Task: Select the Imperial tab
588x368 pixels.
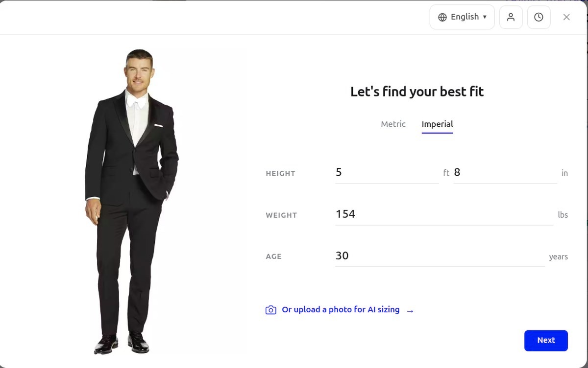Action: point(437,124)
